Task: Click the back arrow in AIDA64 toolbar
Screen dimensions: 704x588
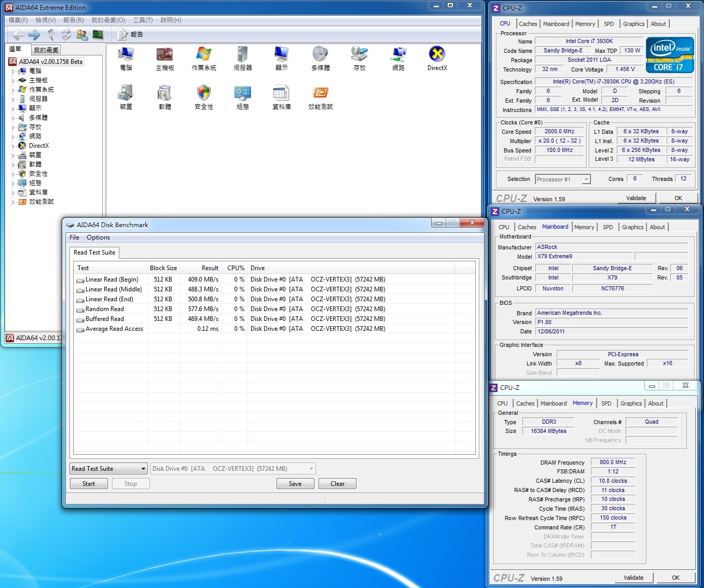Action: (x=18, y=35)
